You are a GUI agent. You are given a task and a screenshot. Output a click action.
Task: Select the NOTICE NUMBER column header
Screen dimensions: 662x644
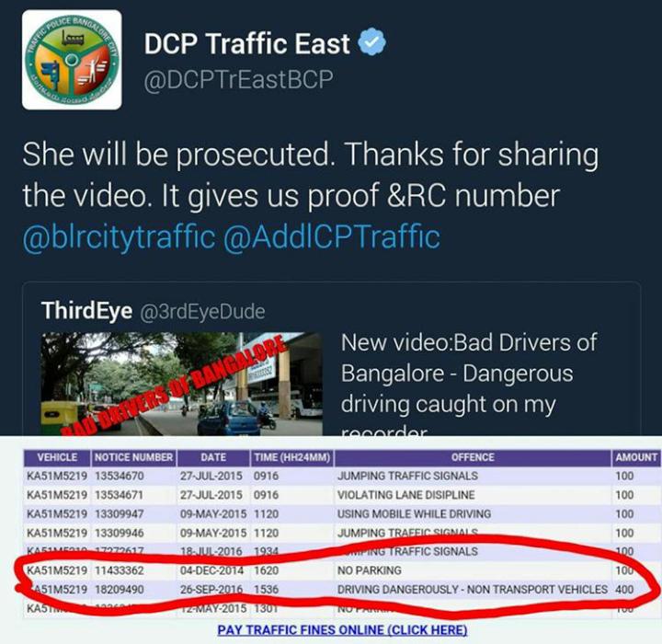click(134, 457)
